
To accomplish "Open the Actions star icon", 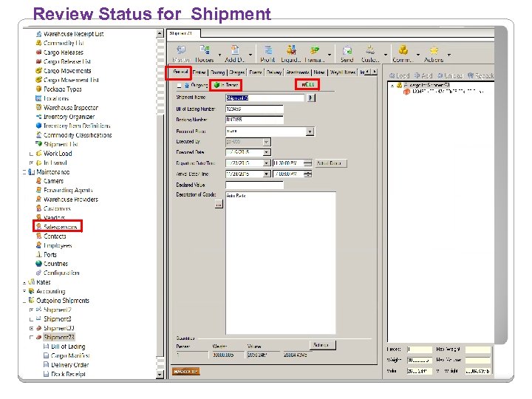I will coord(434,53).
